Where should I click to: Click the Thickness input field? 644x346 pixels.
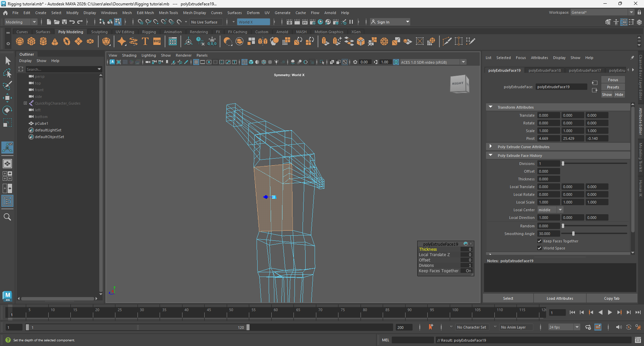[x=548, y=179]
